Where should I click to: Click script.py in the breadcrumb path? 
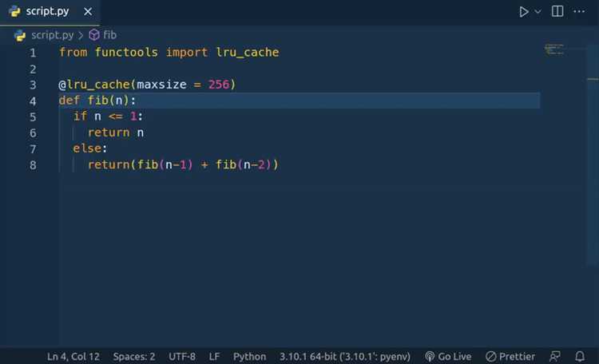(51, 35)
